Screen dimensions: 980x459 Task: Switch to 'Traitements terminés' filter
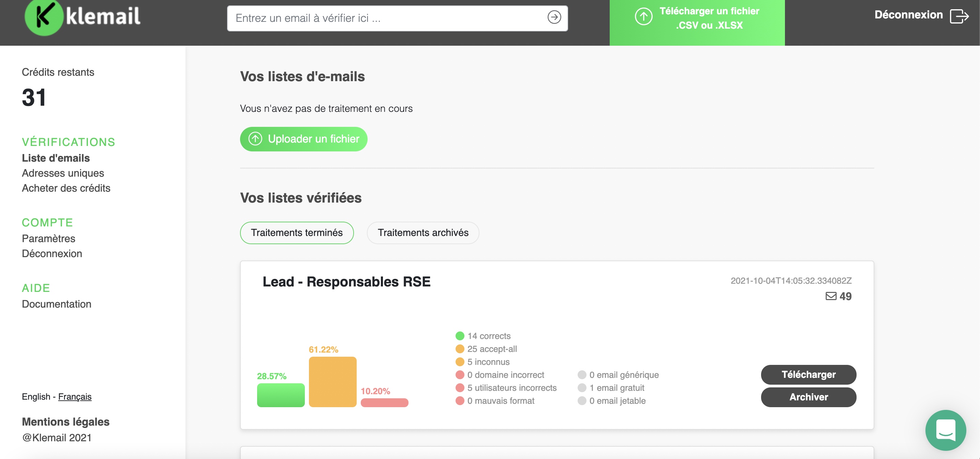(296, 233)
